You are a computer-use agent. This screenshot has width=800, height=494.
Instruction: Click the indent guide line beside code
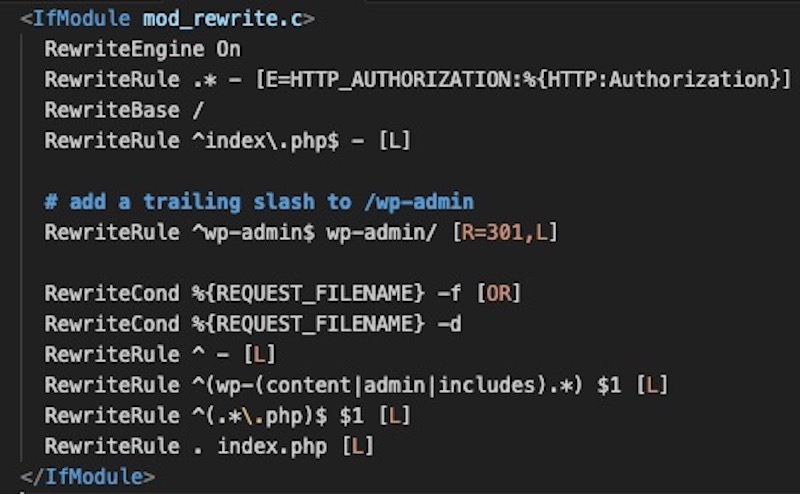click(x=22, y=248)
